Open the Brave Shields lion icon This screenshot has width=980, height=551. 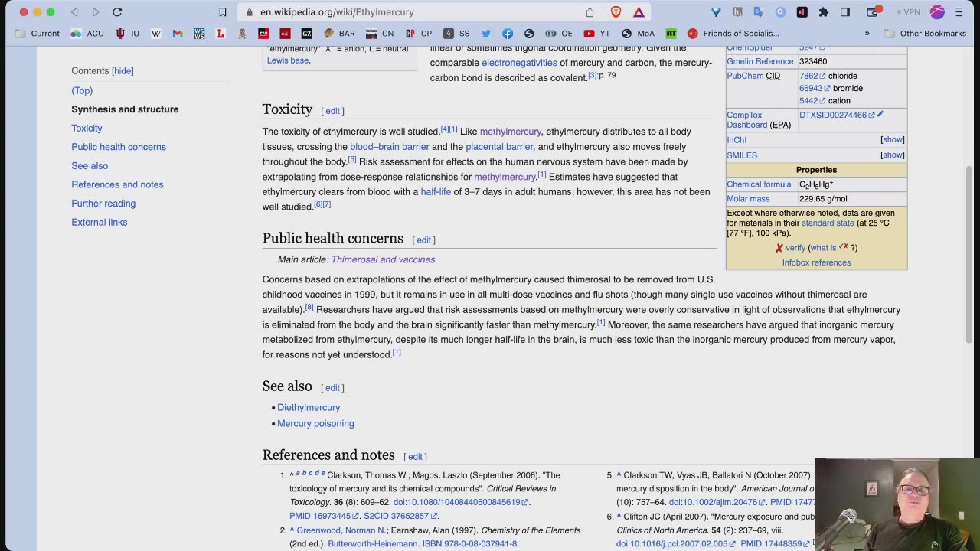616,12
